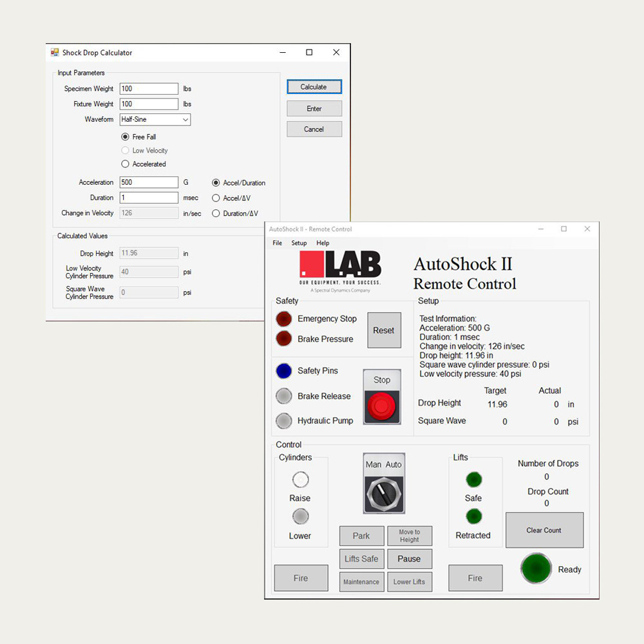Click the Calculate button

click(314, 87)
